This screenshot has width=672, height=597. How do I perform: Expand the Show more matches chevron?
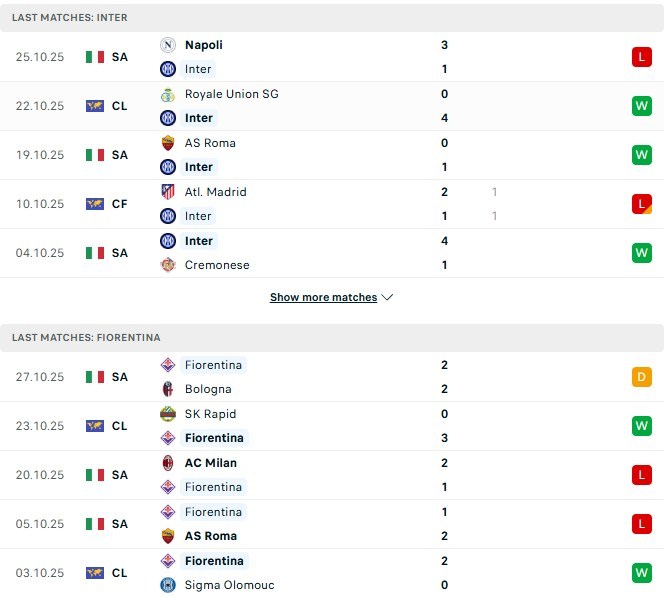tap(388, 297)
